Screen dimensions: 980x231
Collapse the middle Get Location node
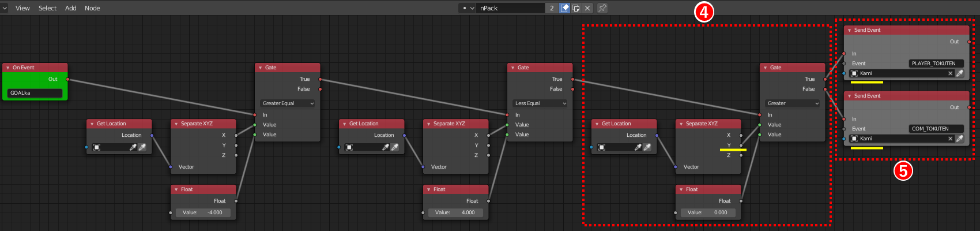coord(344,124)
